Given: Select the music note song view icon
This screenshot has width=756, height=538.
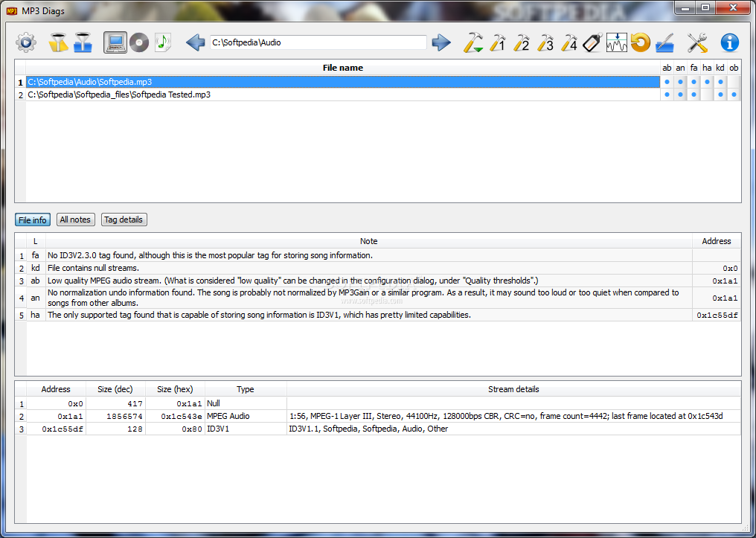Looking at the screenshot, I should (x=163, y=42).
